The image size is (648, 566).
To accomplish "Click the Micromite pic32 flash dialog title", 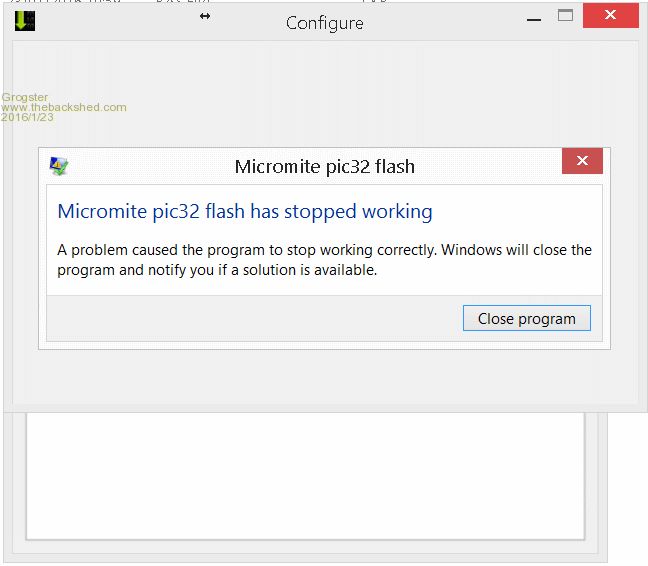I will (324, 167).
